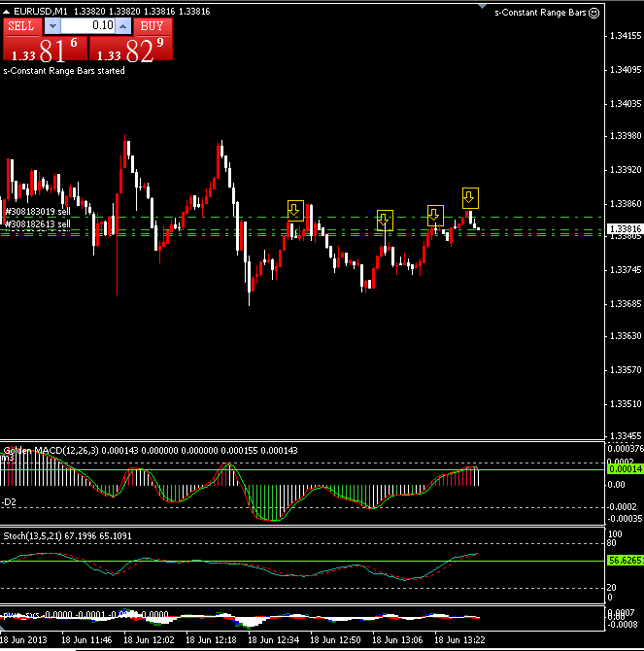This screenshot has height=651, width=644.
Task: Select the rightmost, highest yellow down-arrow signal
Action: (470, 198)
